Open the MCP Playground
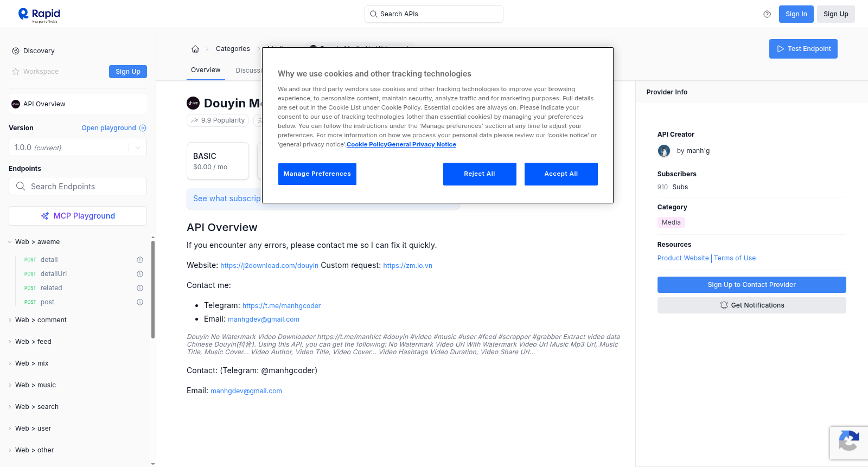Viewport: 868px width, 467px height. pos(78,216)
